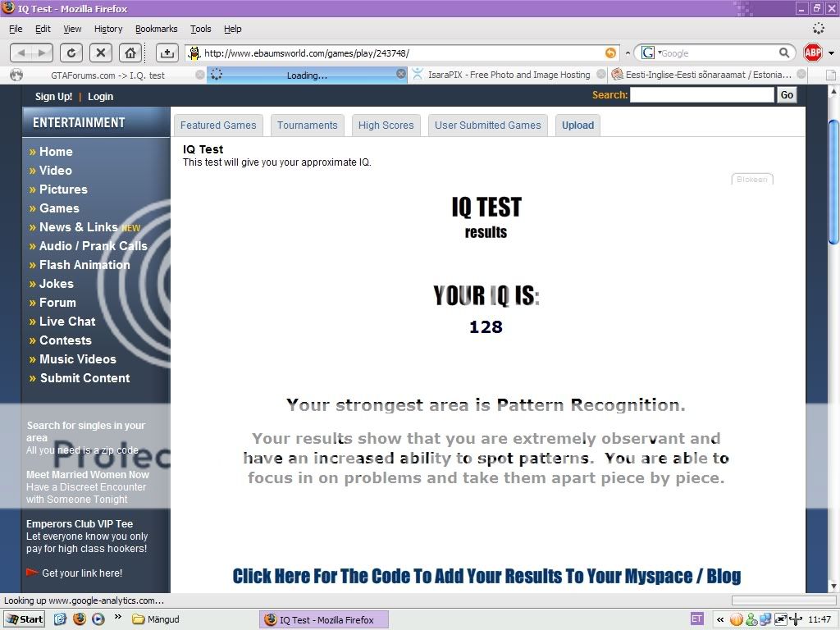Screen dimensions: 840x630
Task: Close the GTAForums I.Q. test tab
Action: pyautogui.click(x=200, y=75)
